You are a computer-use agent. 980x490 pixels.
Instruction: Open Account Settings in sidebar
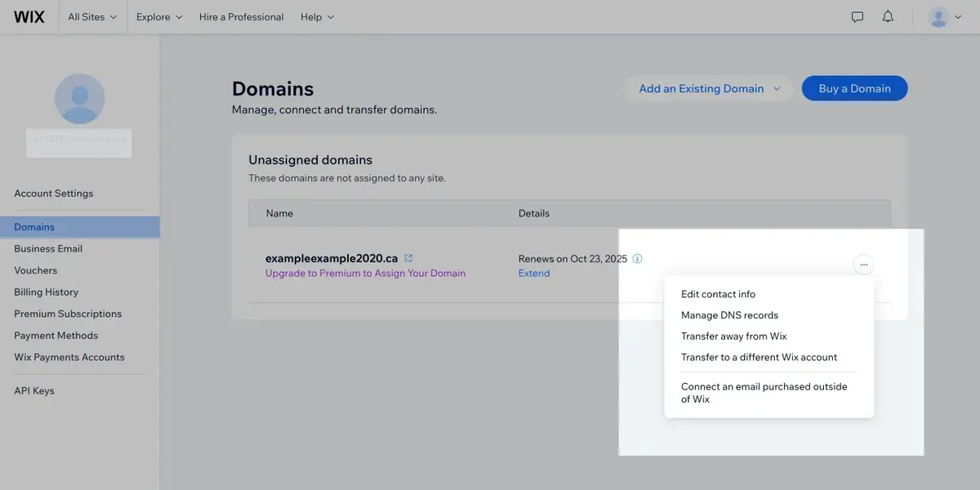[x=54, y=194]
